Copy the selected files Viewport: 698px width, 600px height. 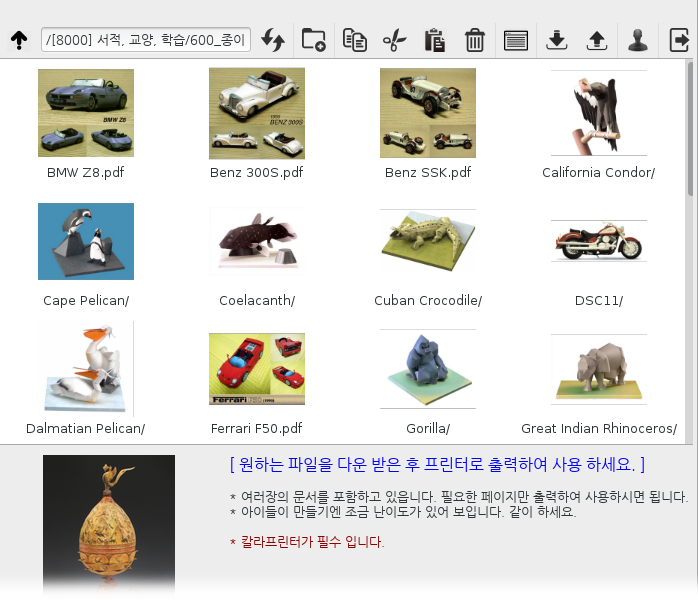click(354, 40)
